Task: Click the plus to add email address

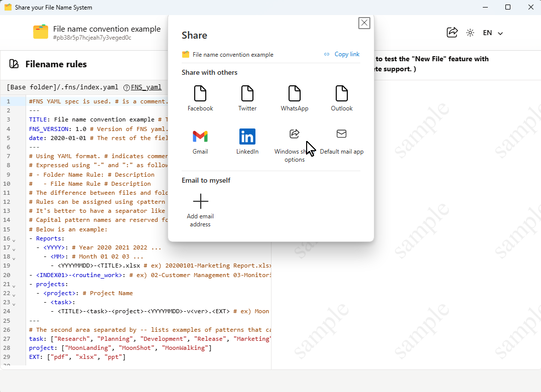Action: [x=200, y=201]
